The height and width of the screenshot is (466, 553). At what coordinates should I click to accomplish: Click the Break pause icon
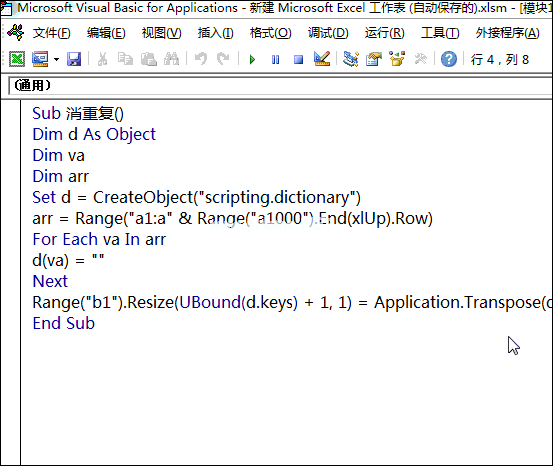275,59
